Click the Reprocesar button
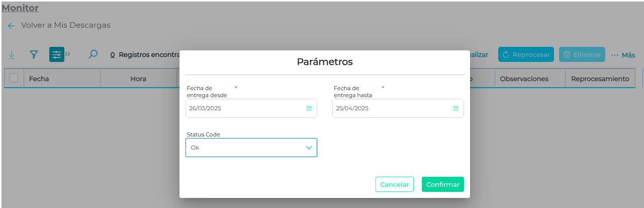 pyautogui.click(x=526, y=55)
